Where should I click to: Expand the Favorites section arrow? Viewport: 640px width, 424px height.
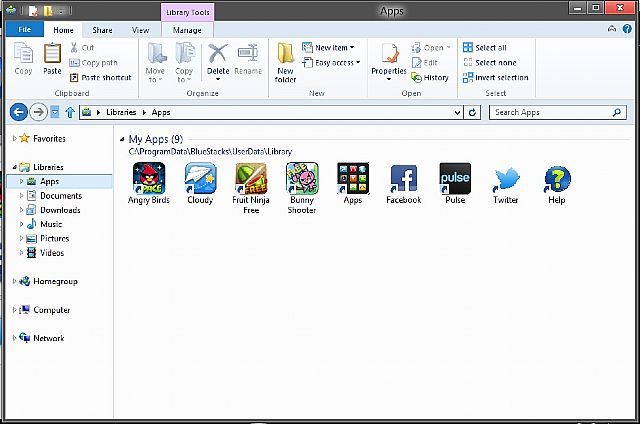(x=14, y=139)
